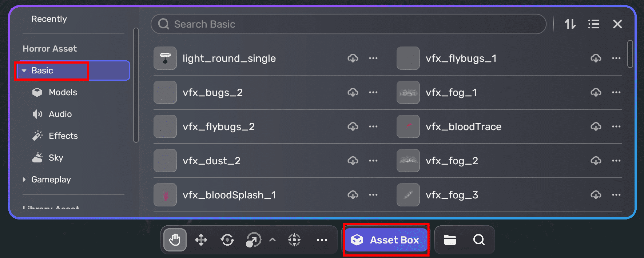The height and width of the screenshot is (258, 644).
Task: Toggle the focus target tool
Action: 294,240
